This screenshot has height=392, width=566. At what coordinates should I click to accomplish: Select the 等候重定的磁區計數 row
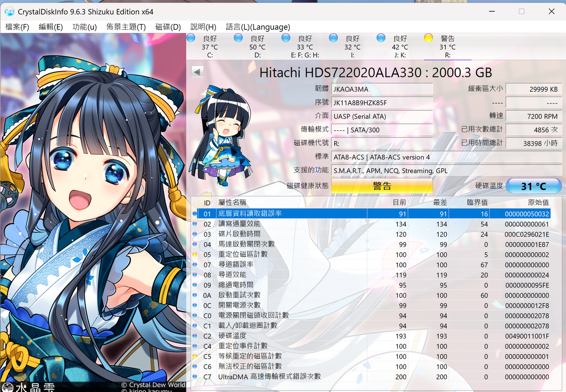(371, 356)
